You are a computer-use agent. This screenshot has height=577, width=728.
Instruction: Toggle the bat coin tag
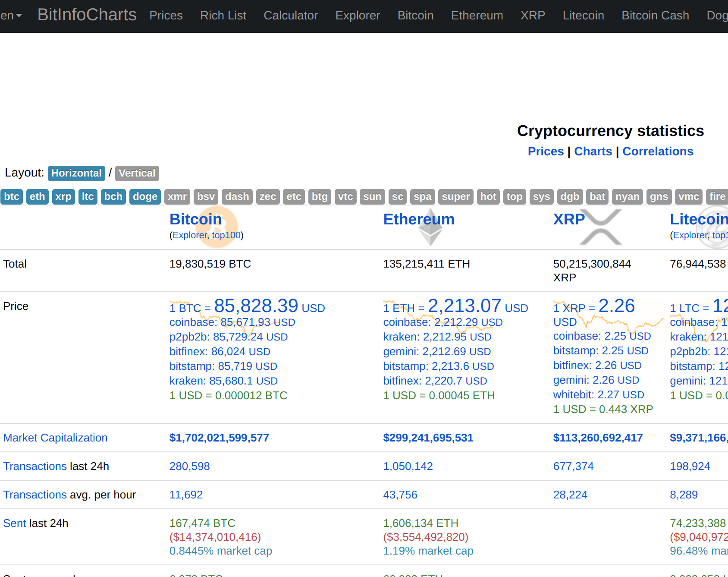click(x=597, y=197)
